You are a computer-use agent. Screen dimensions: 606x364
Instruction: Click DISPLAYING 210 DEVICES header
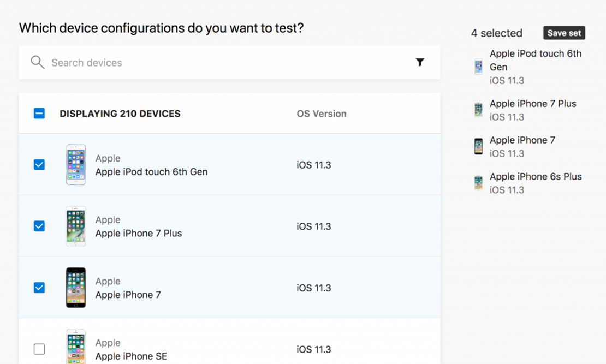tap(120, 114)
